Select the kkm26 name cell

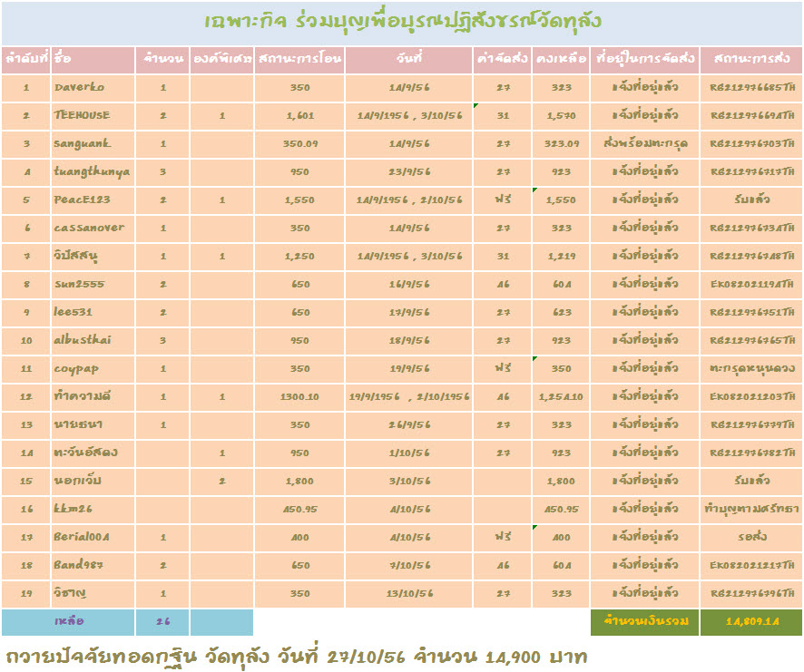click(93, 510)
